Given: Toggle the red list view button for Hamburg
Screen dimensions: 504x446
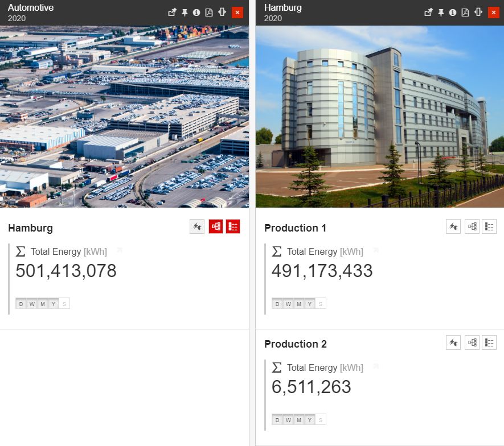Looking at the screenshot, I should (x=233, y=226).
